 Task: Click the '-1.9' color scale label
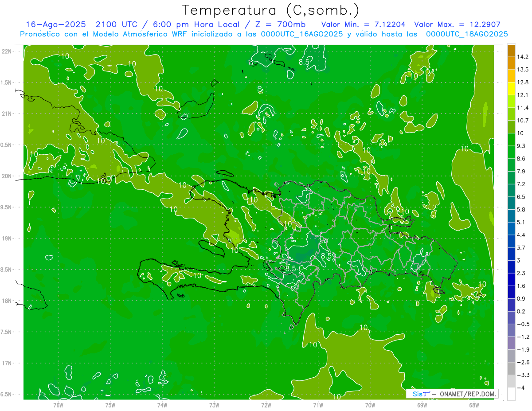pos(523,349)
